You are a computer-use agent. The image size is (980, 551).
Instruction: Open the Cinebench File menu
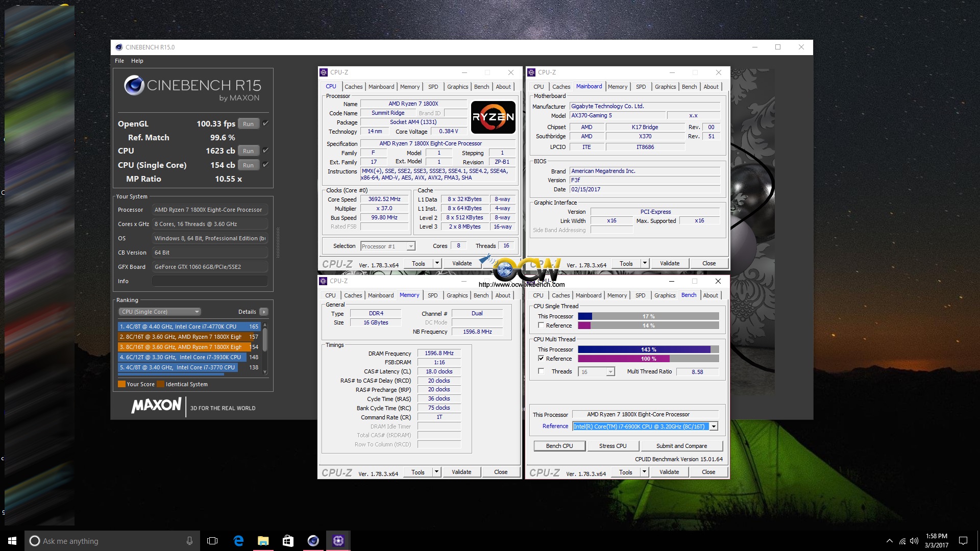119,61
